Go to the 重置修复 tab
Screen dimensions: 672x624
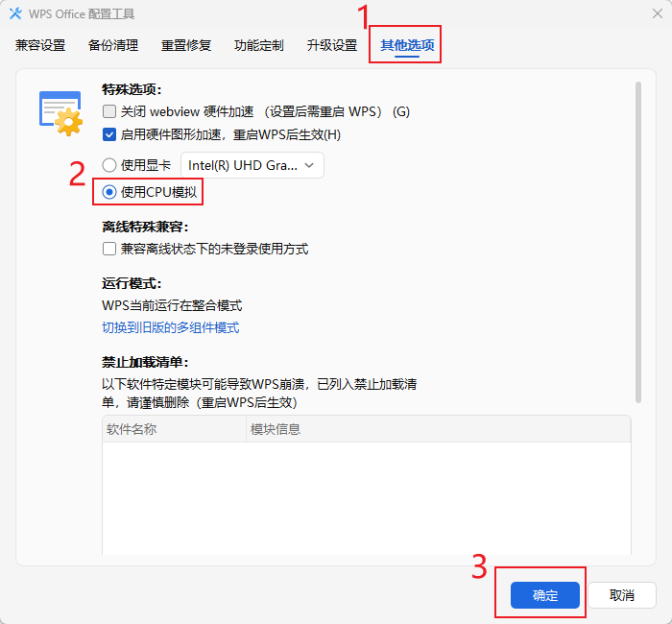185,45
